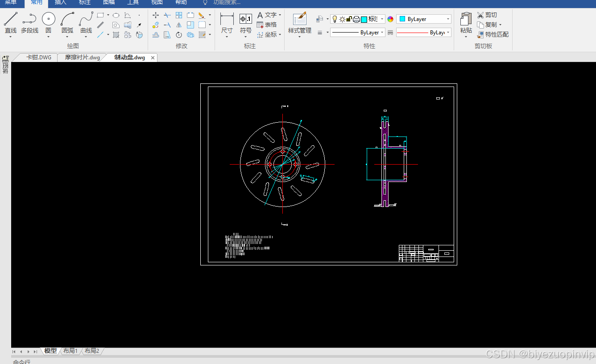Click the Offset tool in 修改 panel
Screen dimensions: 596x364
(156, 35)
